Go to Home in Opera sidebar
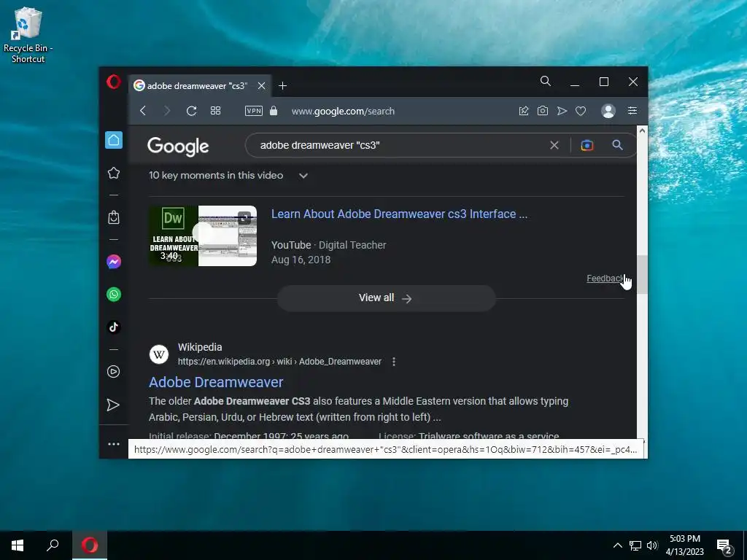The width and height of the screenshot is (747, 560). 114,140
